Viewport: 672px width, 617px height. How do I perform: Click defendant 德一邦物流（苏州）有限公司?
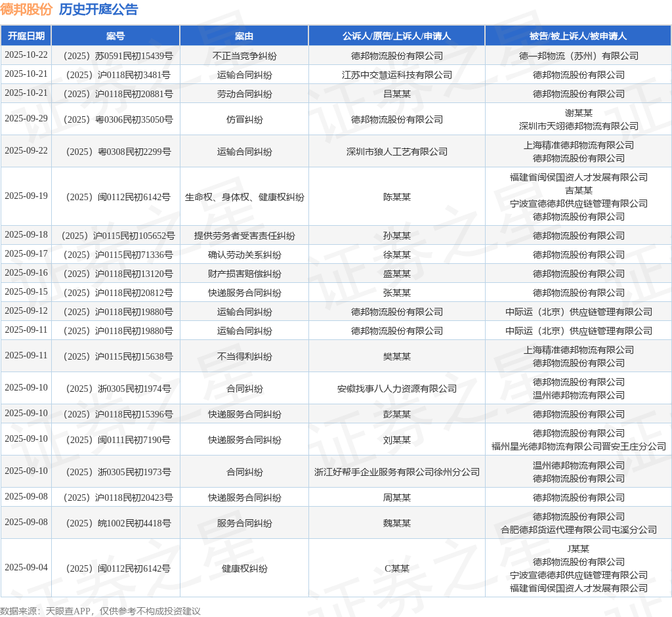point(579,56)
